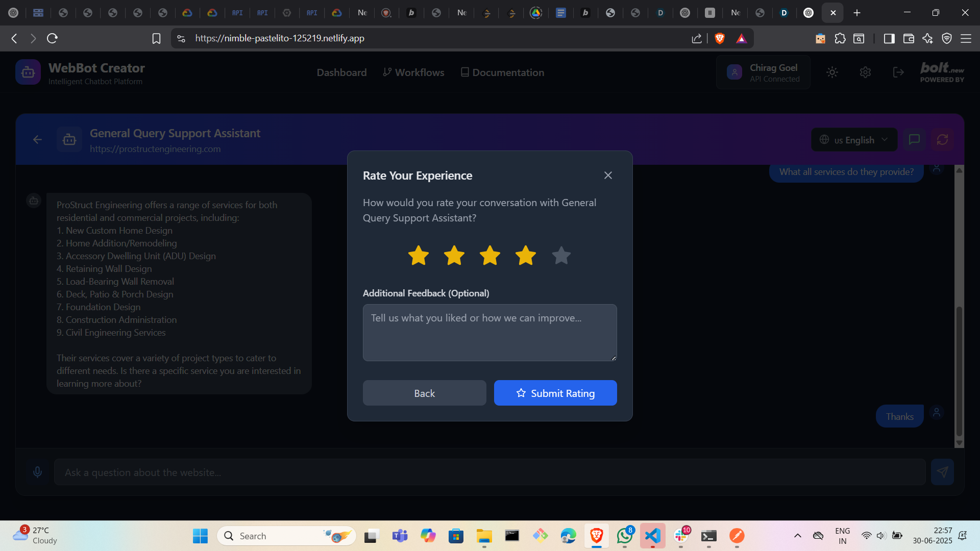This screenshot has height=551, width=980.
Task: Click the fifth unfilled rating star
Action: [561, 256]
